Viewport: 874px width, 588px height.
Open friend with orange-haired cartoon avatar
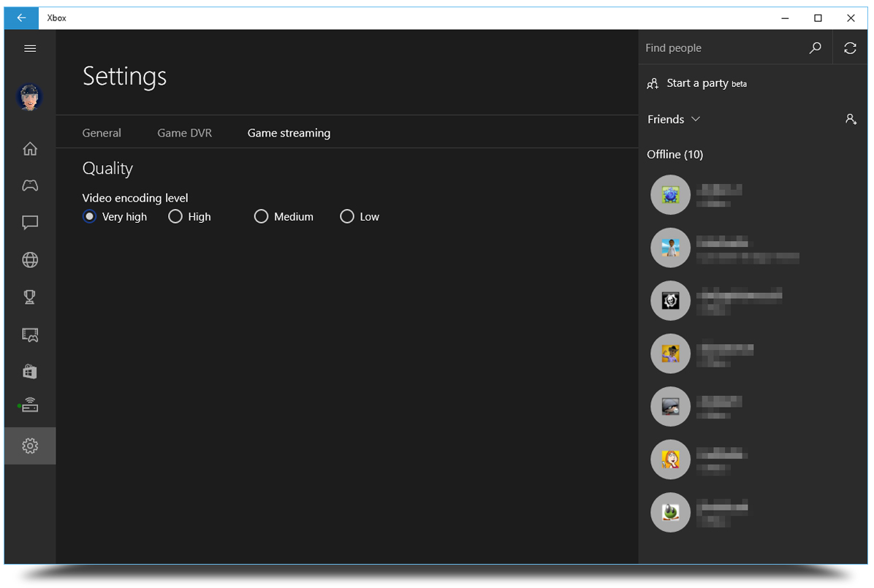pyautogui.click(x=671, y=460)
